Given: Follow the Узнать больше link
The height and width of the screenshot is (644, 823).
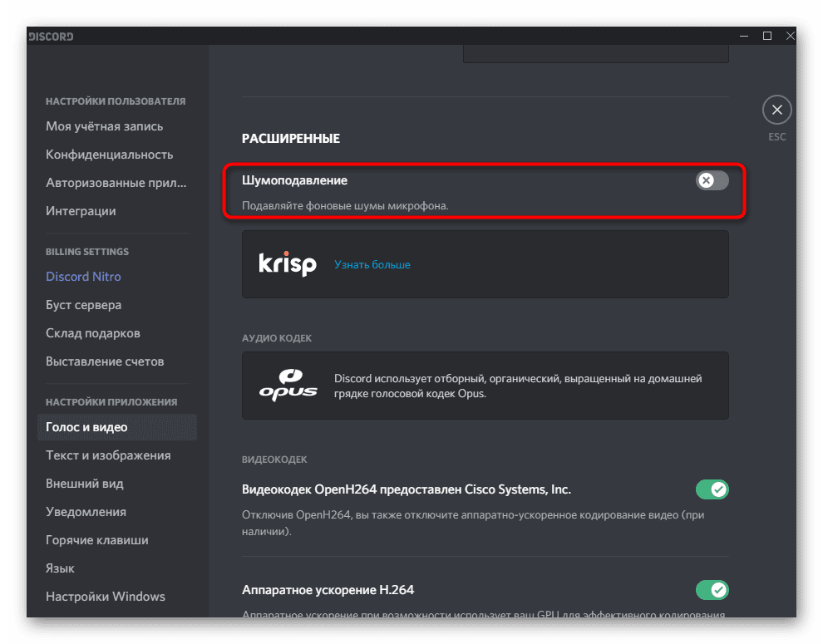Looking at the screenshot, I should pos(372,264).
